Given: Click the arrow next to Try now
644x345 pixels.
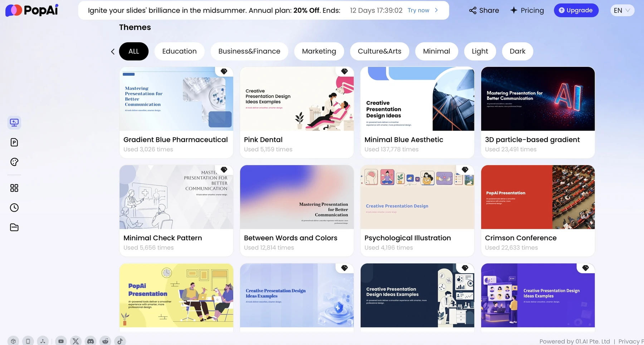Looking at the screenshot, I should point(436,10).
